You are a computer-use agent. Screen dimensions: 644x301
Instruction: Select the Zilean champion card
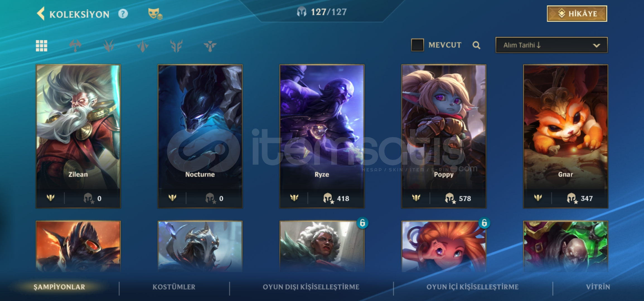(x=78, y=136)
